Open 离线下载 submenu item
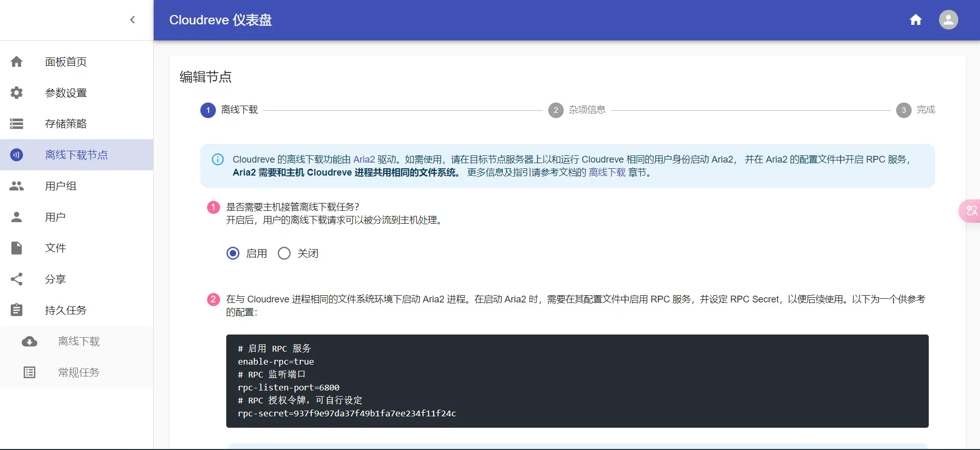Screen dimensions: 980x450 [77, 341]
